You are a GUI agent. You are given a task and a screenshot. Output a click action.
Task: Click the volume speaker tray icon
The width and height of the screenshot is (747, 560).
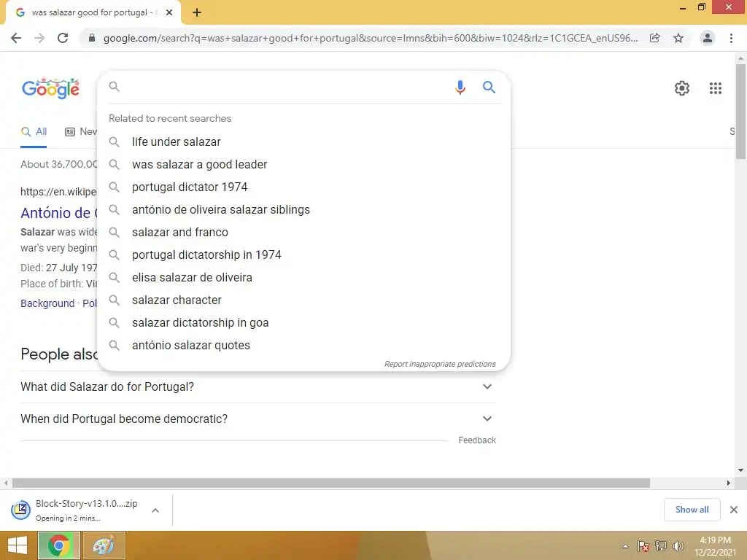(x=678, y=546)
